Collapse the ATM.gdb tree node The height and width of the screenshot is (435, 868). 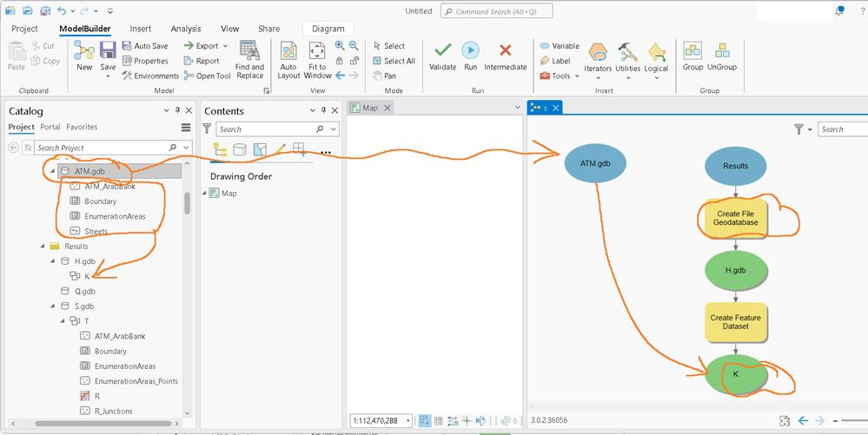(x=53, y=171)
